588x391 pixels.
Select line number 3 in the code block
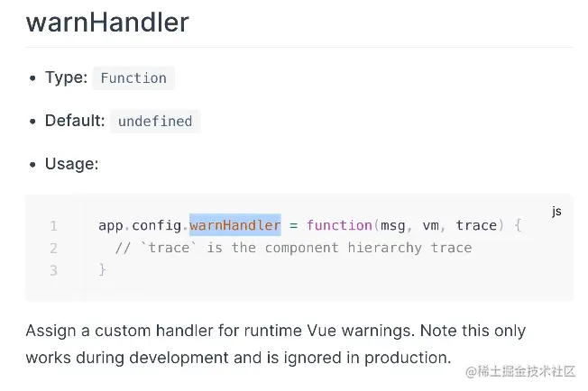coord(54,269)
